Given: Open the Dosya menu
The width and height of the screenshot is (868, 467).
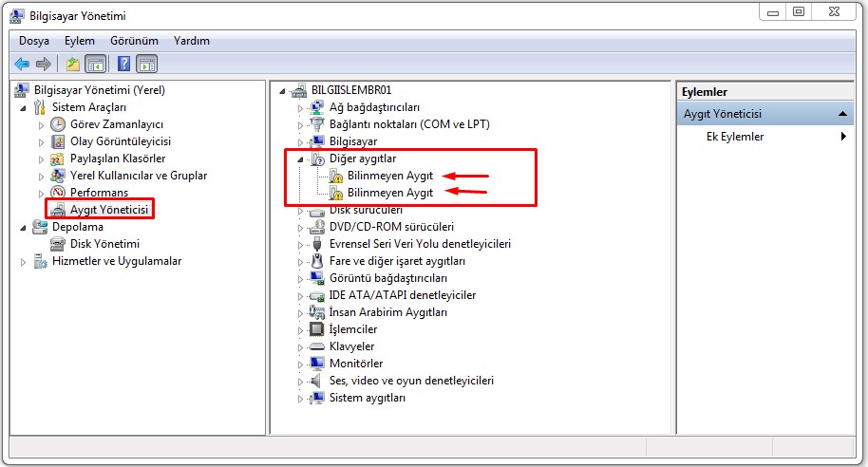Looking at the screenshot, I should pyautogui.click(x=34, y=41).
